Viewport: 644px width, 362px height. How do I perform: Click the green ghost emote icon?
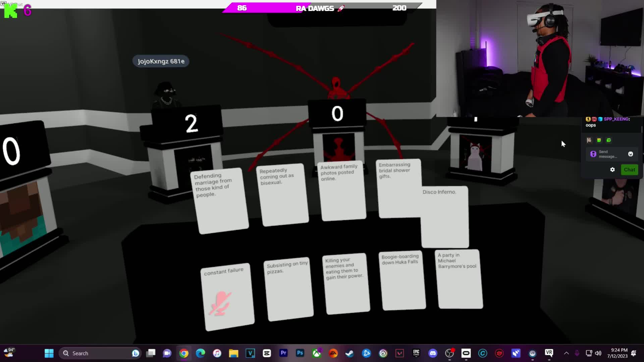(609, 140)
